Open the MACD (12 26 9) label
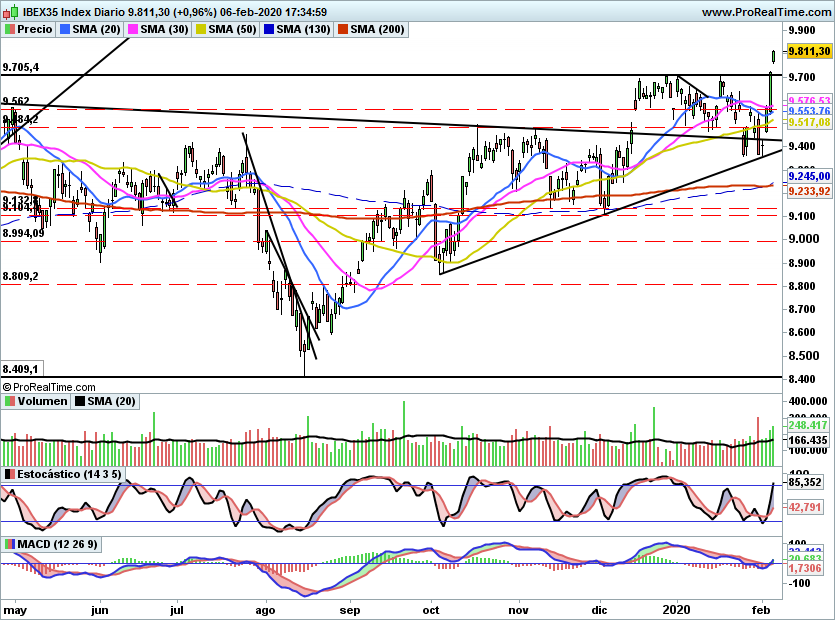The image size is (835, 620). [x=58, y=544]
